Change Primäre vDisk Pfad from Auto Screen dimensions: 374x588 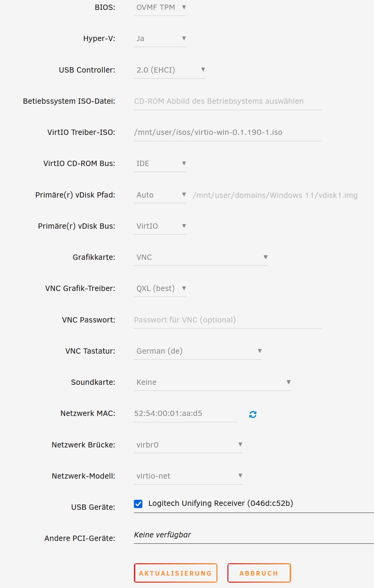pyautogui.click(x=160, y=195)
